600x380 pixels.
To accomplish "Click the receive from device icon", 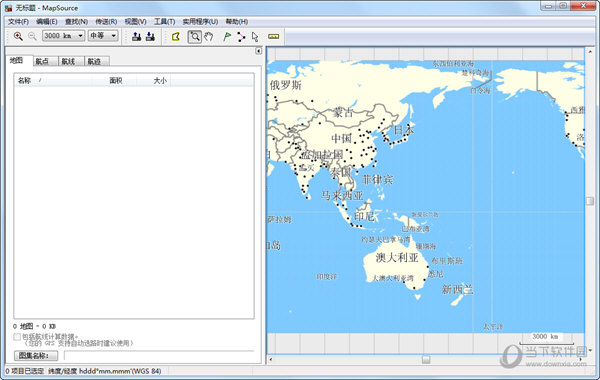I will (x=150, y=36).
